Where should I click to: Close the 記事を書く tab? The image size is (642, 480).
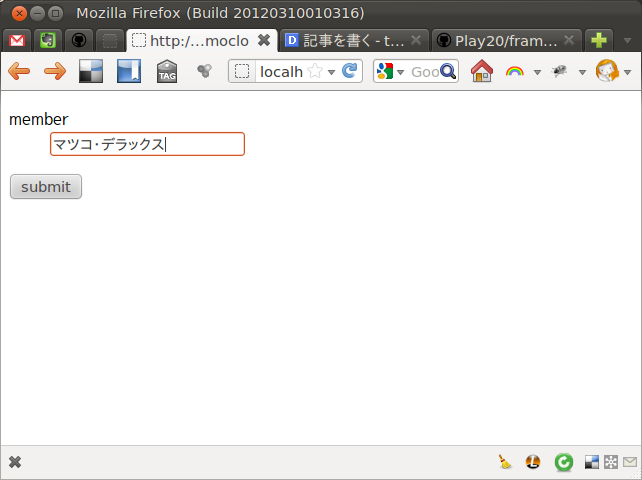[x=416, y=40]
